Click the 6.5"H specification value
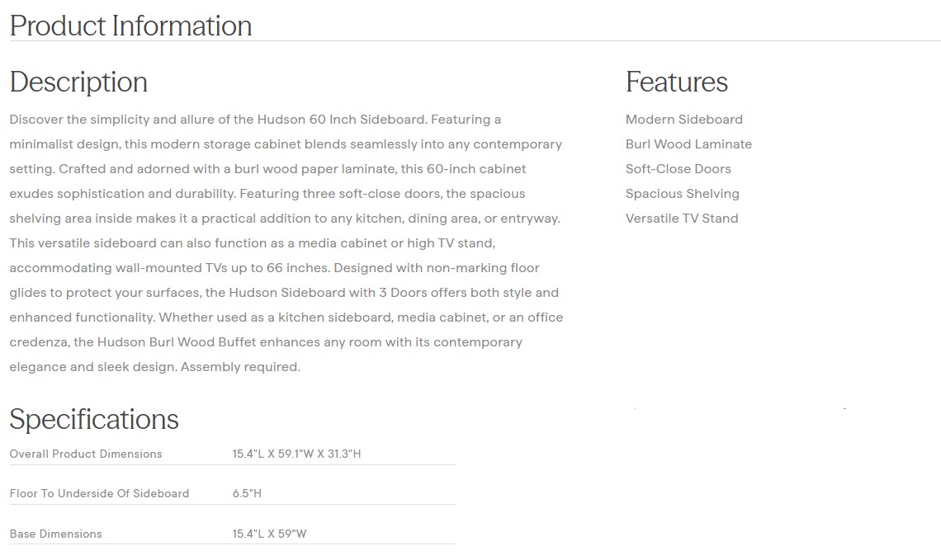 [247, 493]
